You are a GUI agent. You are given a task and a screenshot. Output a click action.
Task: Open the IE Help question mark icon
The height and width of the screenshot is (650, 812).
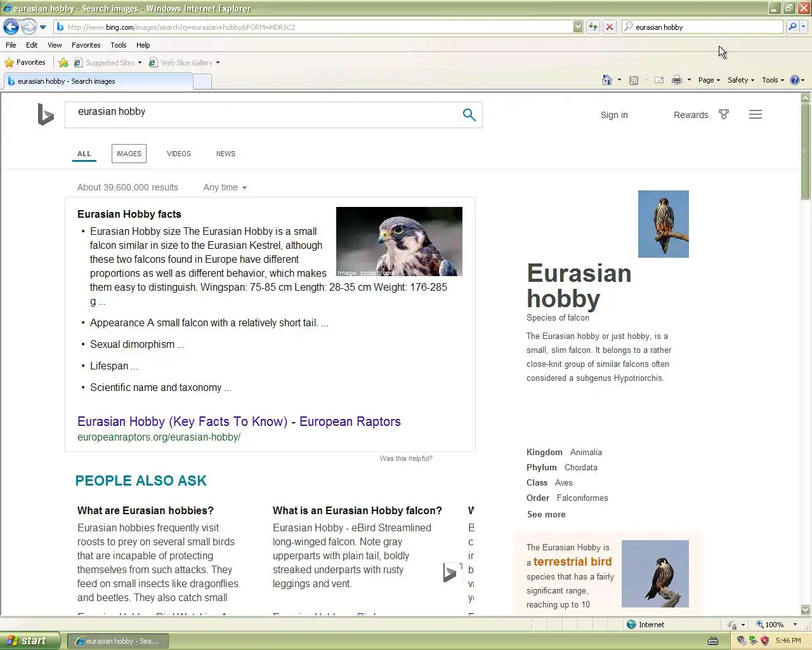click(795, 80)
